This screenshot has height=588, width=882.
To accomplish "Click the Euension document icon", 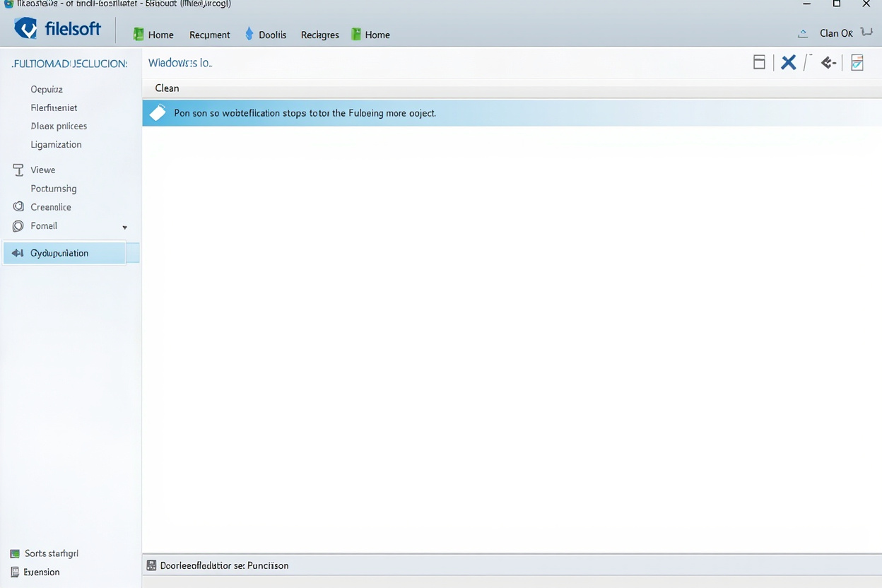I will [x=15, y=572].
